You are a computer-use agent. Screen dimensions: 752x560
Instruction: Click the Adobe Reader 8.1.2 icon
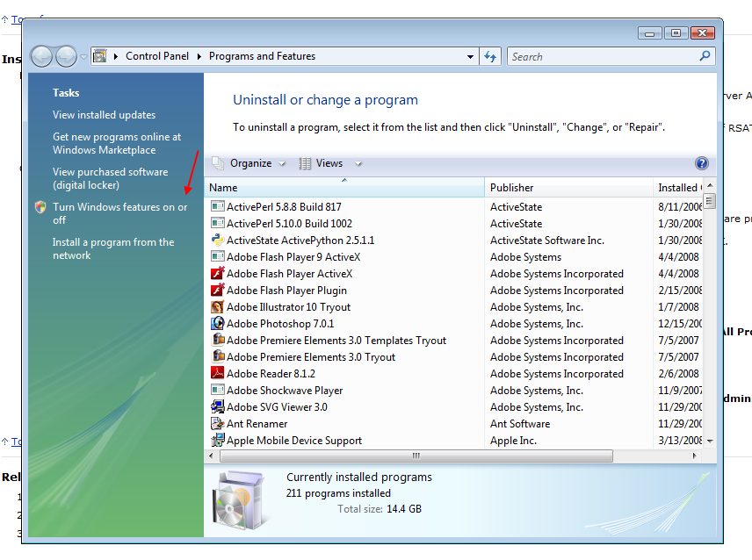217,373
